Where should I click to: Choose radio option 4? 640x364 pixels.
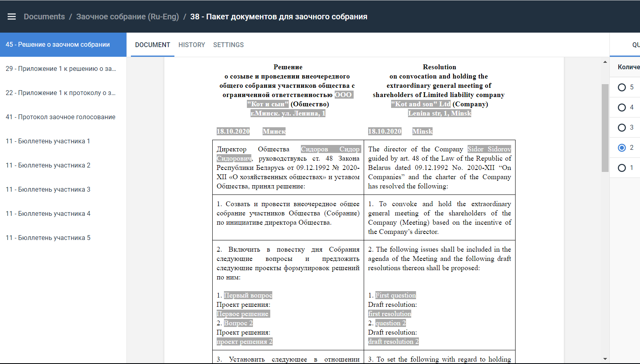[x=622, y=108]
